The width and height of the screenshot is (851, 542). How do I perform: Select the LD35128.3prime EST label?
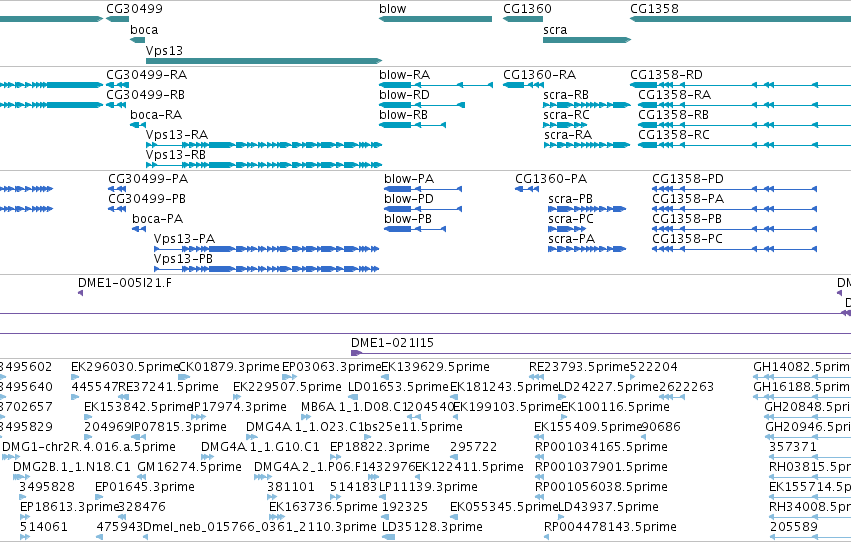click(432, 528)
